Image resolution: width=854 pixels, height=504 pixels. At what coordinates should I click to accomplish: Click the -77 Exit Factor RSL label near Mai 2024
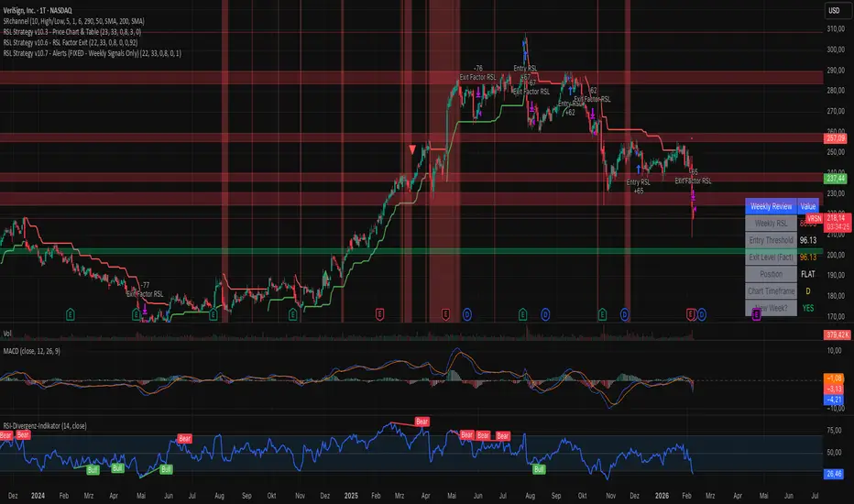coord(145,290)
